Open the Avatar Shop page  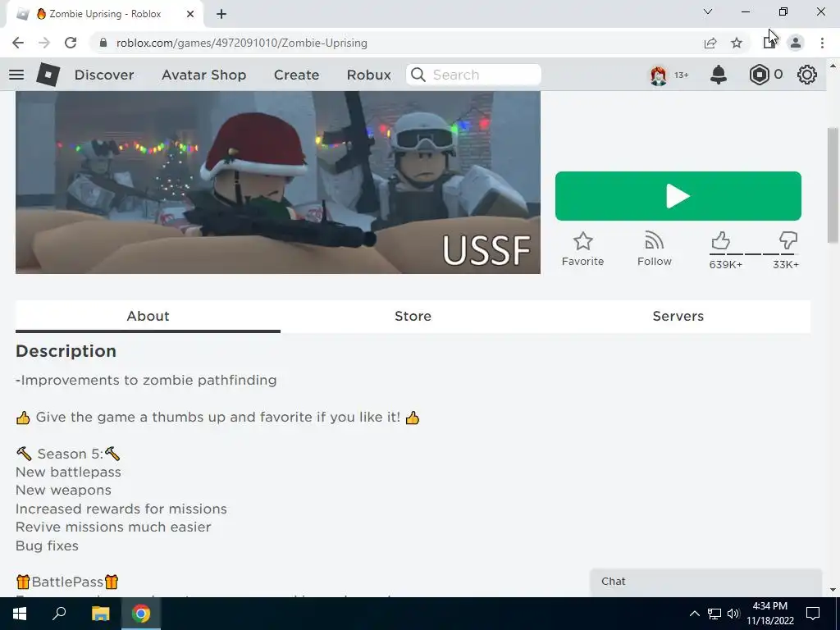click(x=203, y=75)
